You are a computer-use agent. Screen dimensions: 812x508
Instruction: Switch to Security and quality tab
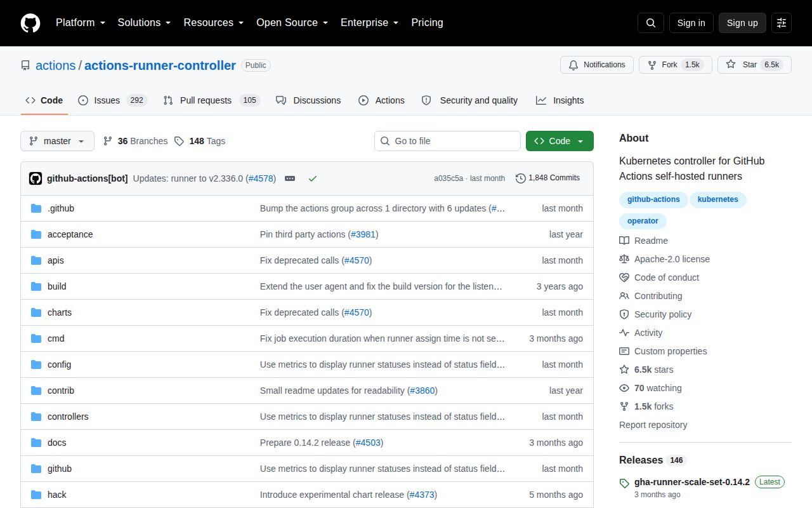click(469, 100)
